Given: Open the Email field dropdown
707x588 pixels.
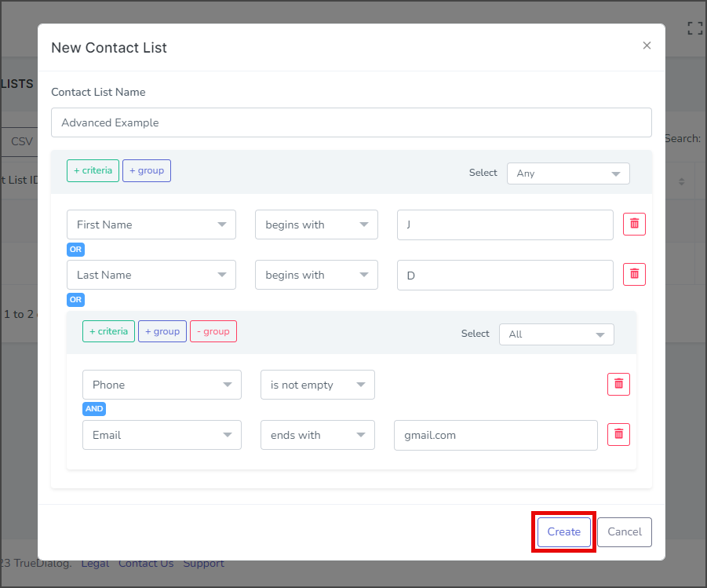Looking at the screenshot, I should click(162, 435).
